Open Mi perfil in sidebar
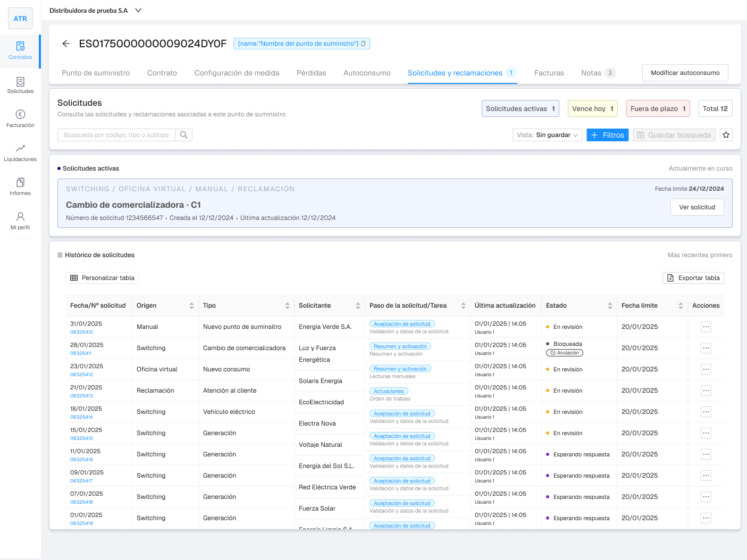Image resolution: width=747 pixels, height=560 pixels. pyautogui.click(x=20, y=220)
